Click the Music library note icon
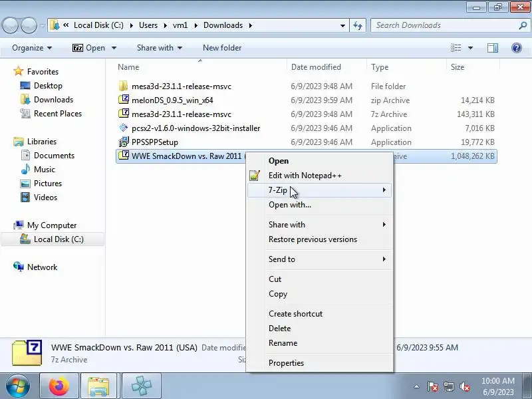The image size is (532, 399). 25,170
